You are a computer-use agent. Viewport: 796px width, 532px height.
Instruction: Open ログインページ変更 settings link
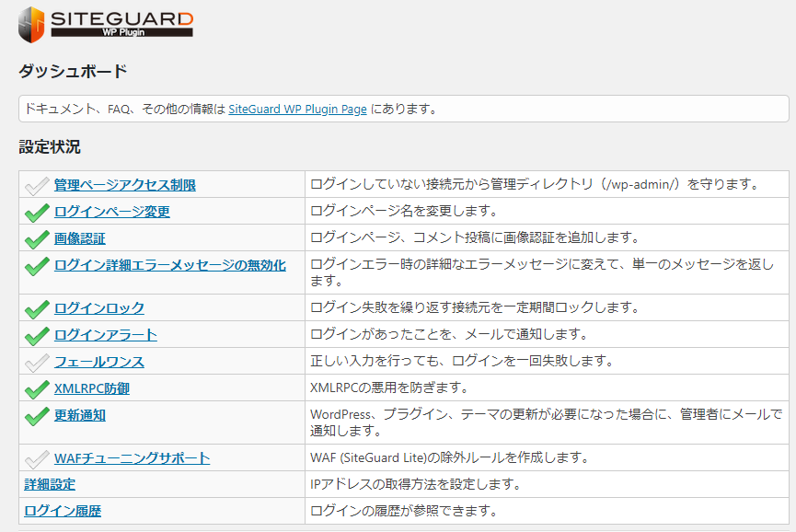pos(112,212)
